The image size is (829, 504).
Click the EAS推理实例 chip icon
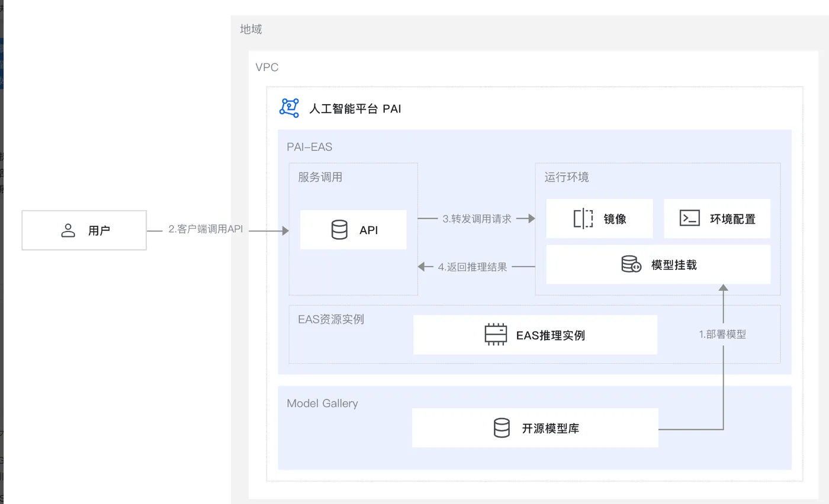(x=496, y=335)
